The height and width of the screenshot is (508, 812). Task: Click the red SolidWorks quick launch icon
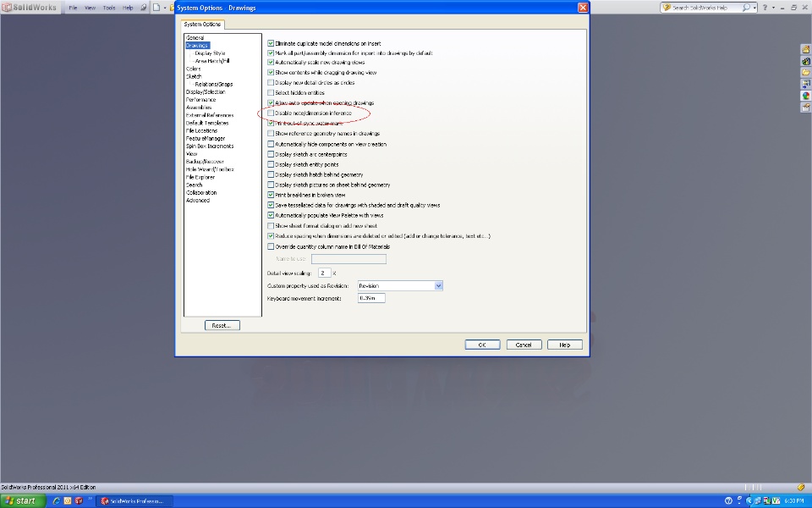click(x=79, y=500)
